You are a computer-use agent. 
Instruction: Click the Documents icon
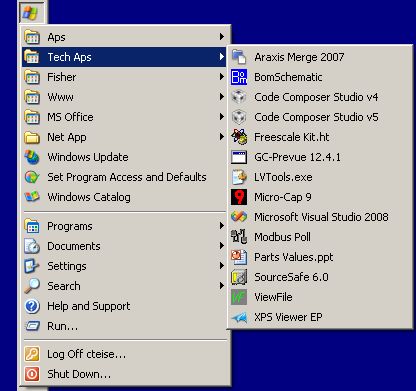32,246
